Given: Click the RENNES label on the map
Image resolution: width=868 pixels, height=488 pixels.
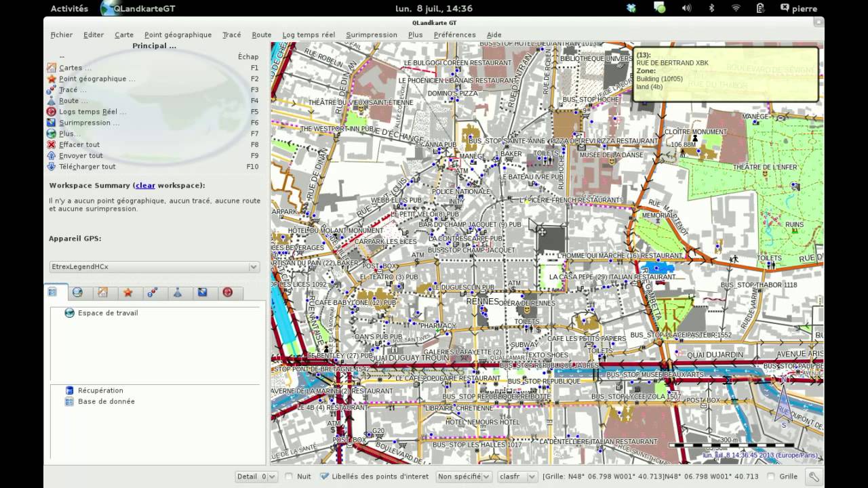Looking at the screenshot, I should [483, 301].
